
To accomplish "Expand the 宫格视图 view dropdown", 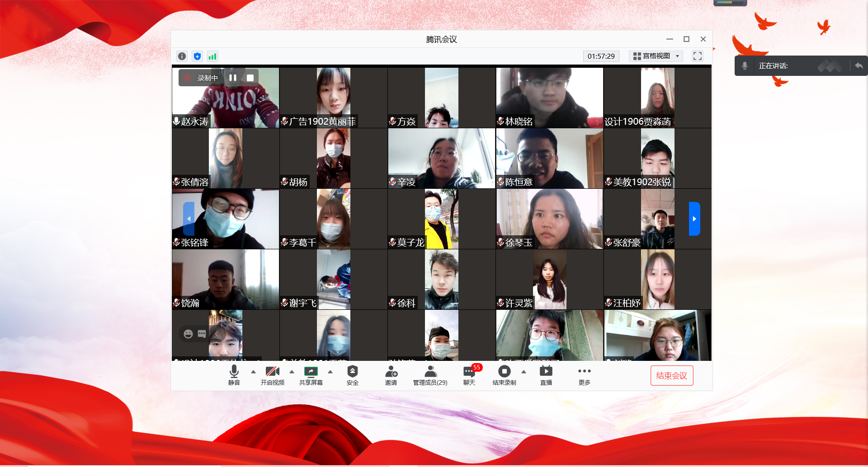I will point(656,56).
